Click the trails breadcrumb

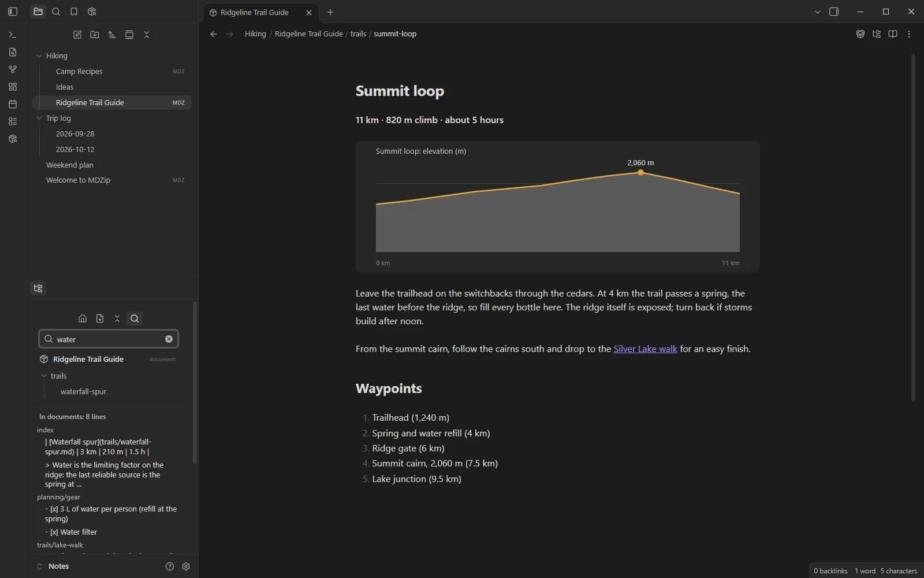coord(358,34)
